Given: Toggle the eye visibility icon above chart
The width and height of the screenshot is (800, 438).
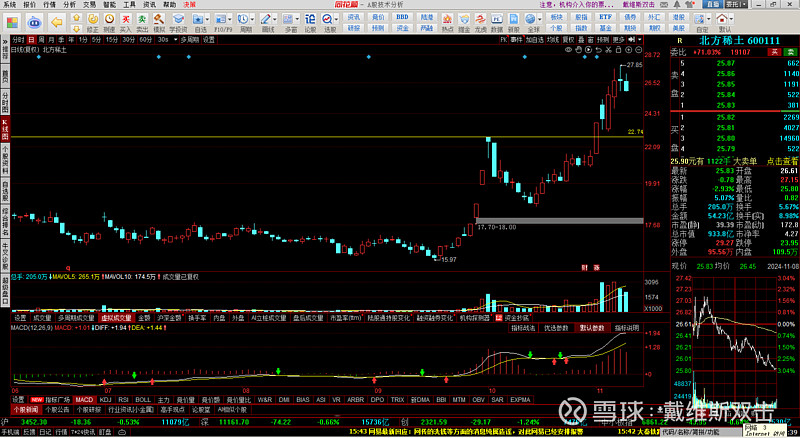Looking at the screenshot, I should (x=568, y=50).
